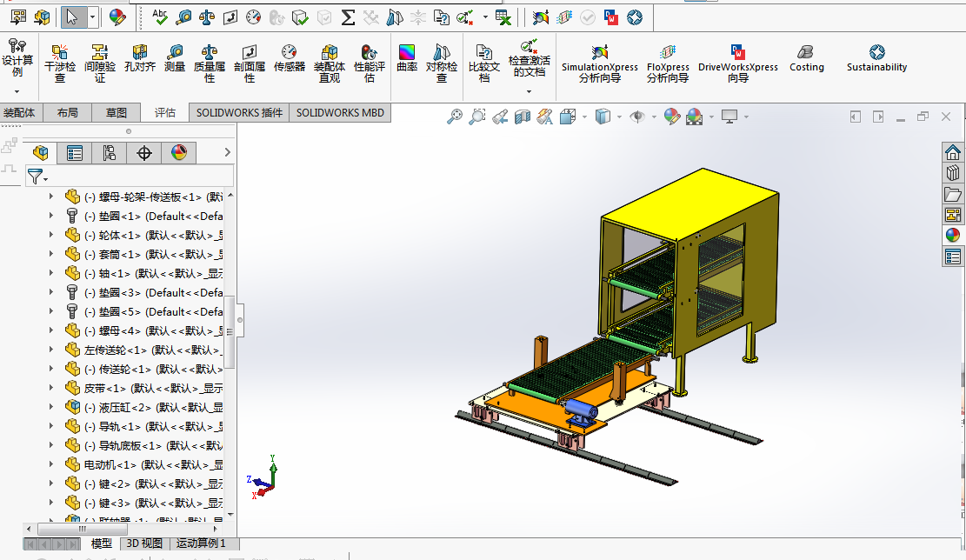The width and height of the screenshot is (966, 560).
Task: Open the DimXpertManager crosshair tab
Action: click(144, 153)
